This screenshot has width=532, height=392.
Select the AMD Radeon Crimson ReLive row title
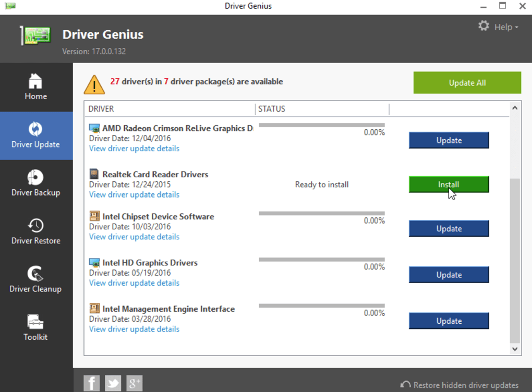point(178,128)
